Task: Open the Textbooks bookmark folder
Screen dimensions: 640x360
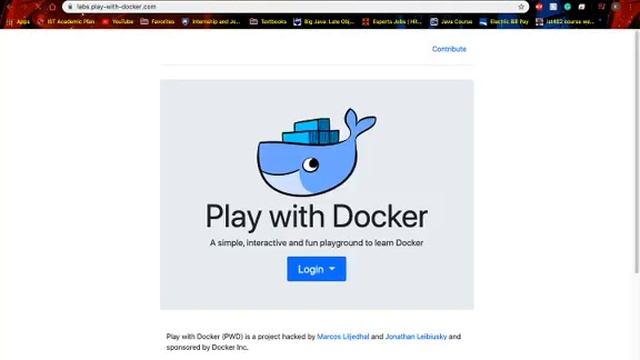Action: coord(268,22)
